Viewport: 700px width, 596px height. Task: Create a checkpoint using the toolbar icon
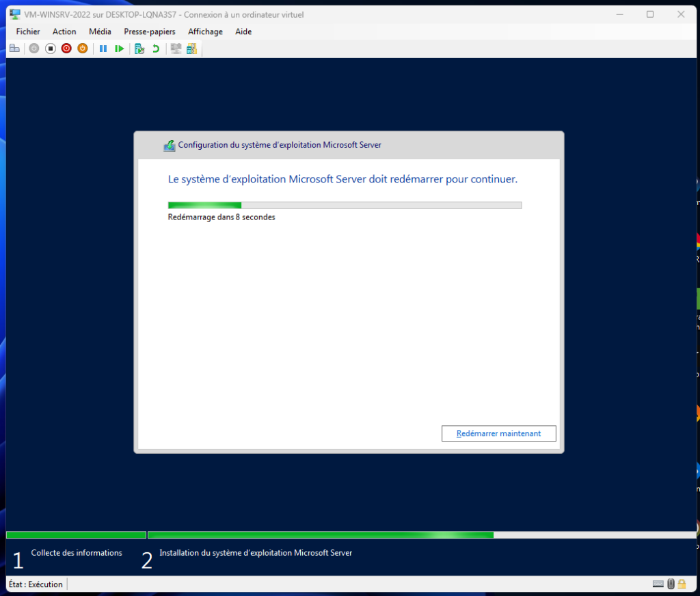click(139, 49)
